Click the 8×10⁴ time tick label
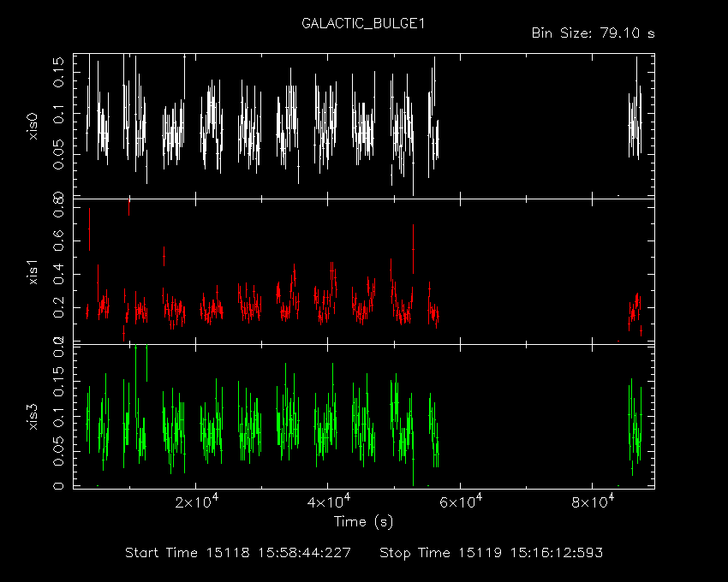The image size is (728, 582). [593, 502]
